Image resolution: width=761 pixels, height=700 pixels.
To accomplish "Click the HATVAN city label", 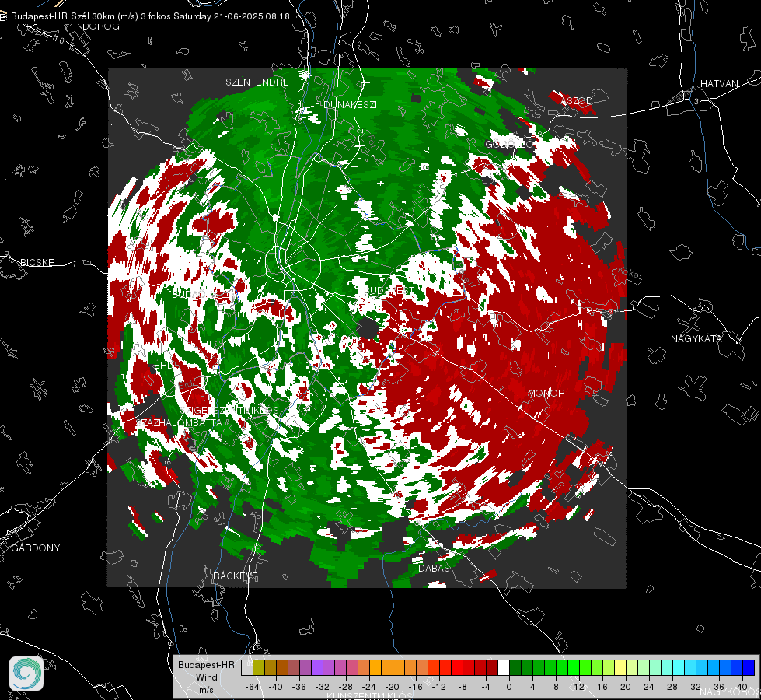I will click(719, 83).
